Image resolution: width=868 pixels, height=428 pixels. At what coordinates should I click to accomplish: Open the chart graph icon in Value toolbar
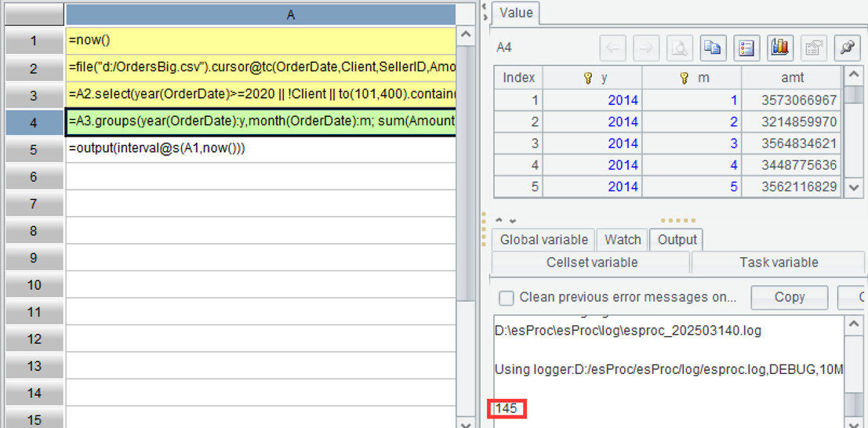(x=779, y=48)
